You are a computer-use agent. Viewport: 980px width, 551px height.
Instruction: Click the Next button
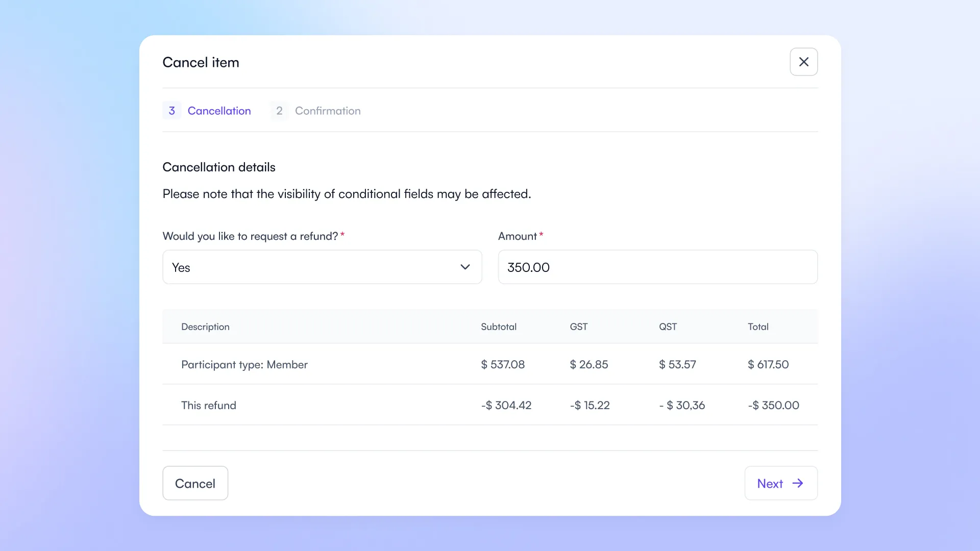[781, 483]
